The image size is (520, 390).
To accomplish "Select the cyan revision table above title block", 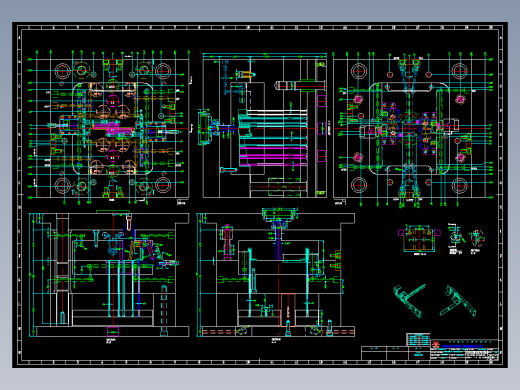I will pos(418,339).
